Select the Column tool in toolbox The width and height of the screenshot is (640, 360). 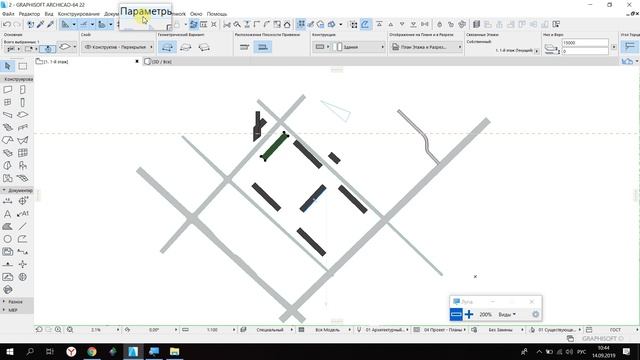(x=23, y=102)
